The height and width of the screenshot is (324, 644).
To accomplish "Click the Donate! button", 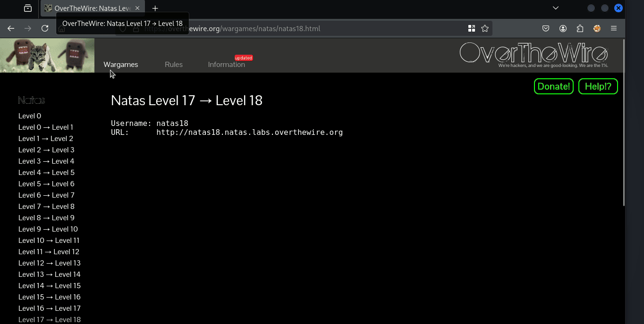I will (x=554, y=86).
